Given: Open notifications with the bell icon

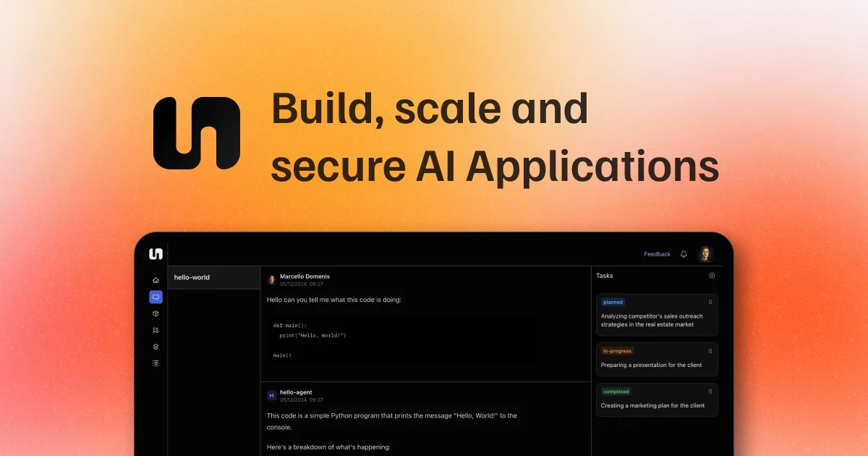Looking at the screenshot, I should [x=684, y=254].
